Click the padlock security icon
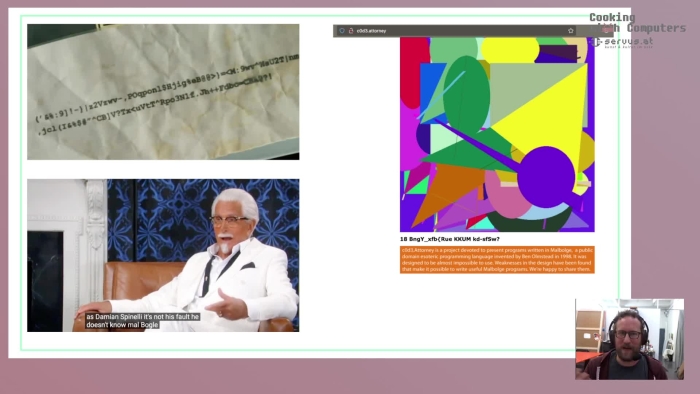The width and height of the screenshot is (700, 394). pos(351,31)
